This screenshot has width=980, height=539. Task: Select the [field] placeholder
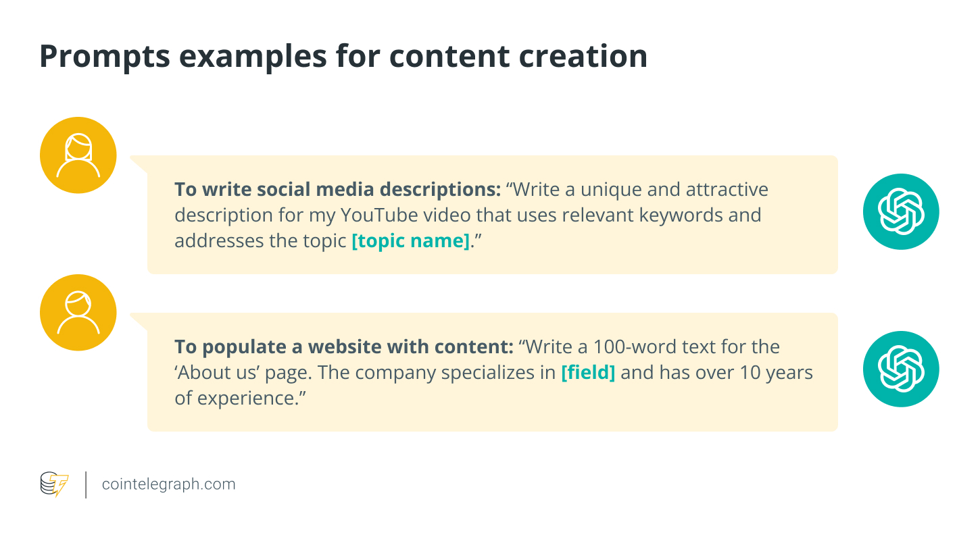(588, 373)
